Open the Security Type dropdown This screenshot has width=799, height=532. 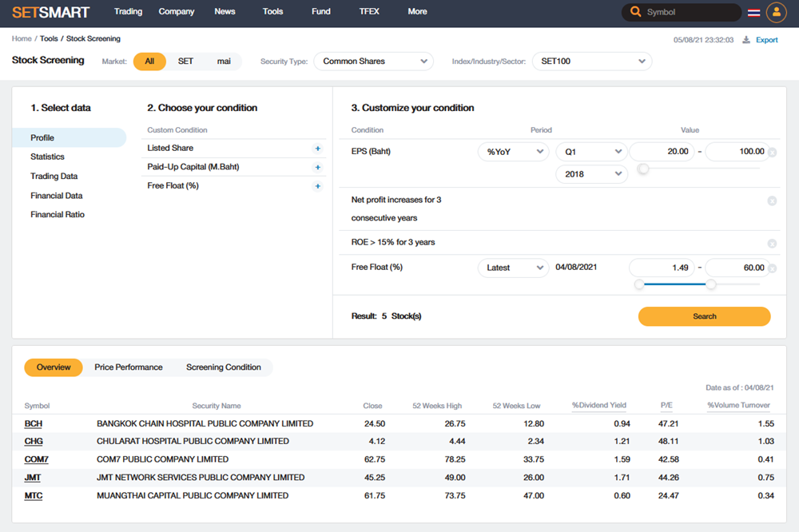[373, 62]
